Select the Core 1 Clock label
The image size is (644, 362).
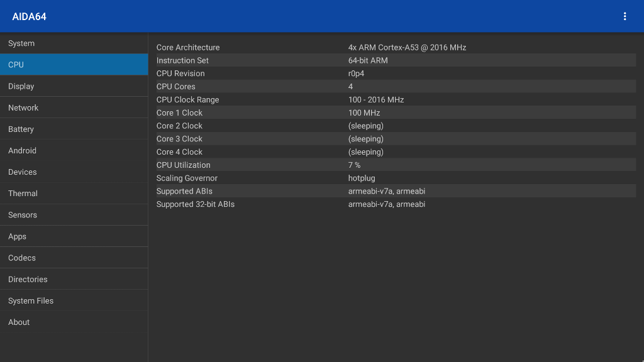179,113
